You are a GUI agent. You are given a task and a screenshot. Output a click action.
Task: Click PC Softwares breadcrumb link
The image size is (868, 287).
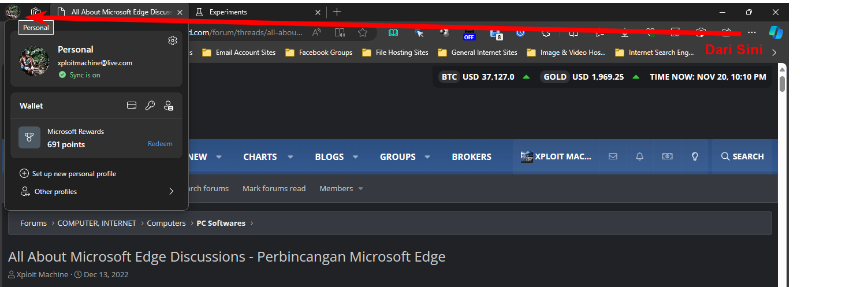[x=221, y=223]
